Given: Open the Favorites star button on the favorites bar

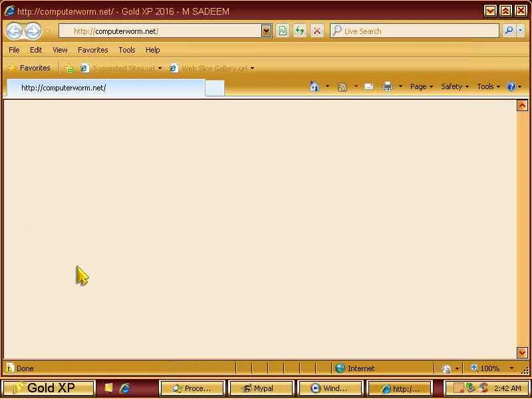Looking at the screenshot, I should (x=29, y=68).
